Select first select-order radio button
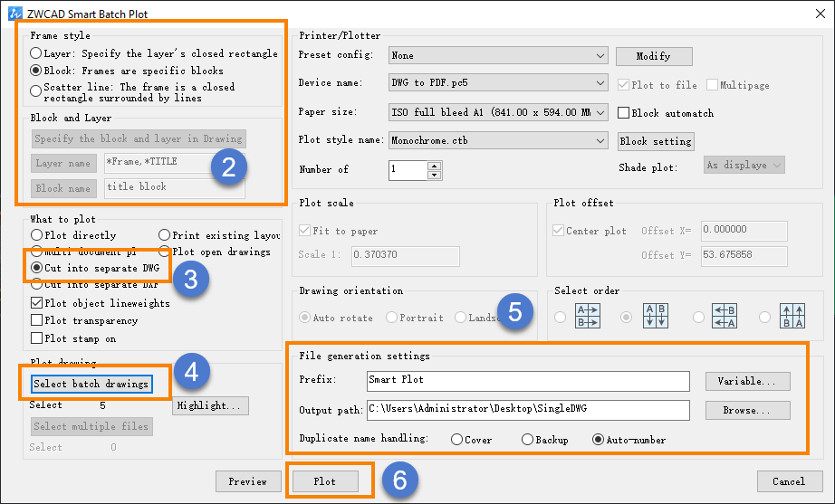 tap(560, 318)
